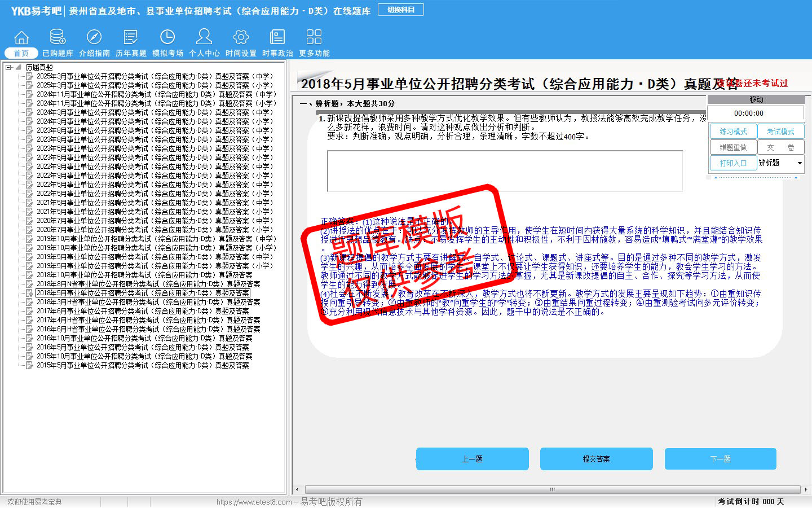Click the 提交答案 submit answer button
The width and height of the screenshot is (812, 508).
(x=596, y=459)
